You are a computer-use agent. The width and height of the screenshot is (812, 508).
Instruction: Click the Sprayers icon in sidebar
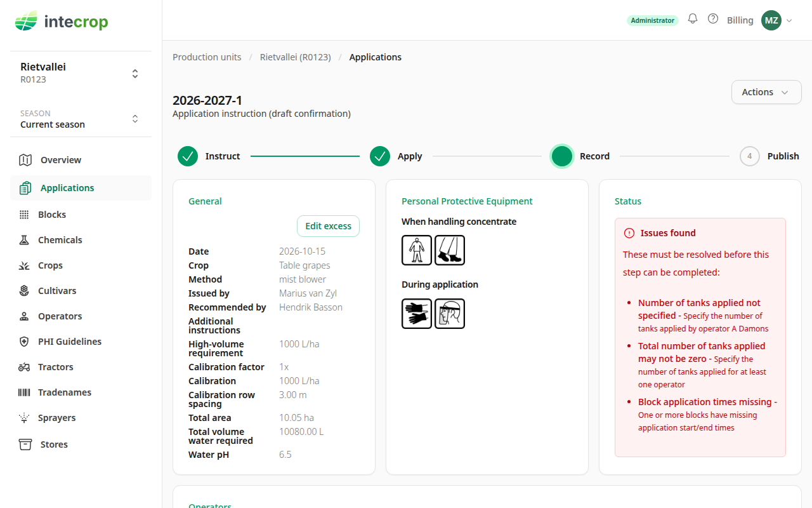(x=24, y=418)
